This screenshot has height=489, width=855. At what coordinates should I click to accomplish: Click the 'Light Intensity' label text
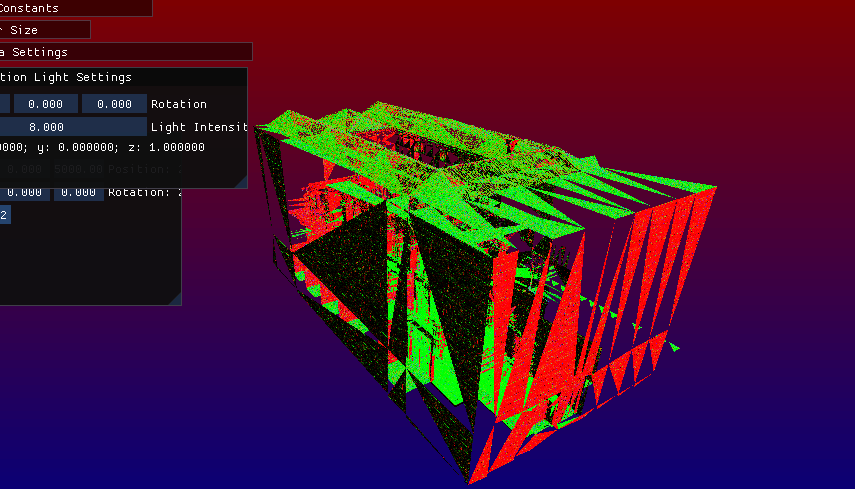click(x=198, y=127)
